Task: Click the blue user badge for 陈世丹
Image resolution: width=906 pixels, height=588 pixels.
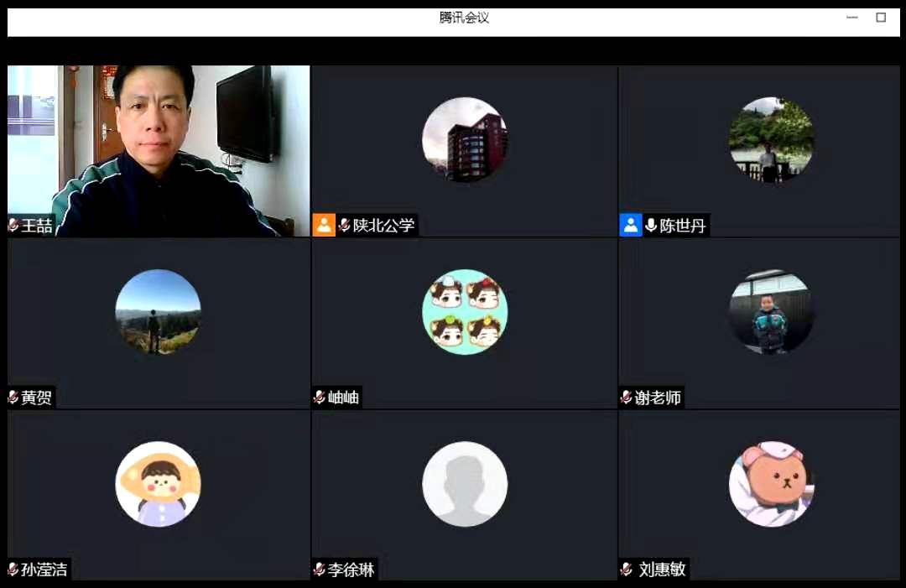Action: (630, 226)
